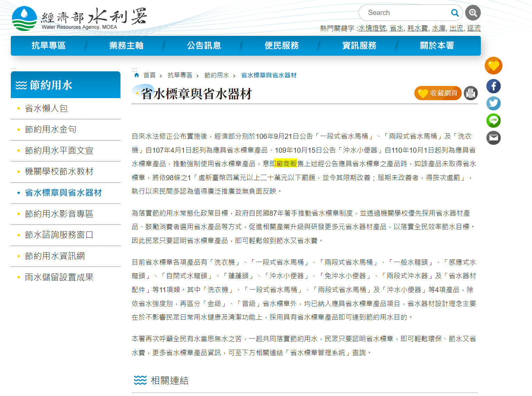
Task: Open the 公告訊息 menu
Action: click(x=204, y=46)
